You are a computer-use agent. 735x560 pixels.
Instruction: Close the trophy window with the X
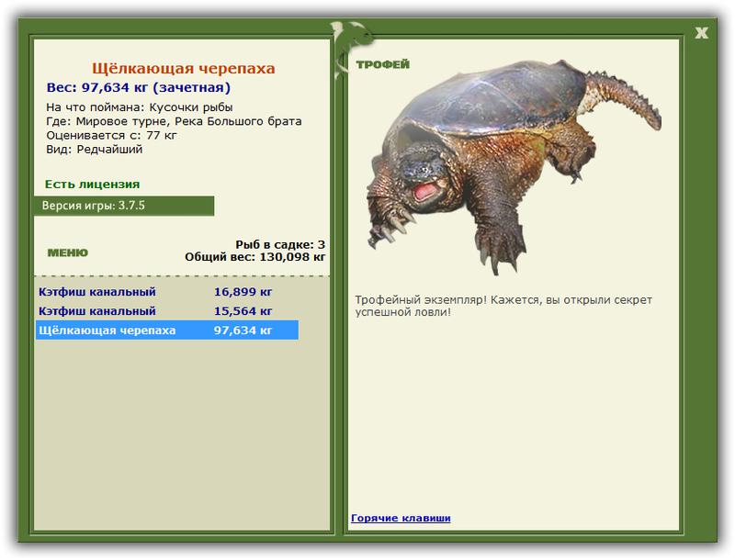click(701, 33)
